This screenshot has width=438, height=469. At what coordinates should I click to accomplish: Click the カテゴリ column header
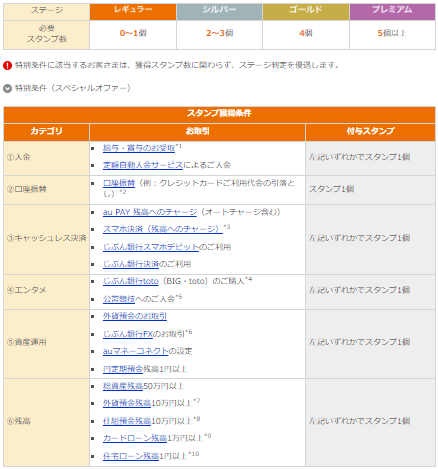(x=46, y=132)
